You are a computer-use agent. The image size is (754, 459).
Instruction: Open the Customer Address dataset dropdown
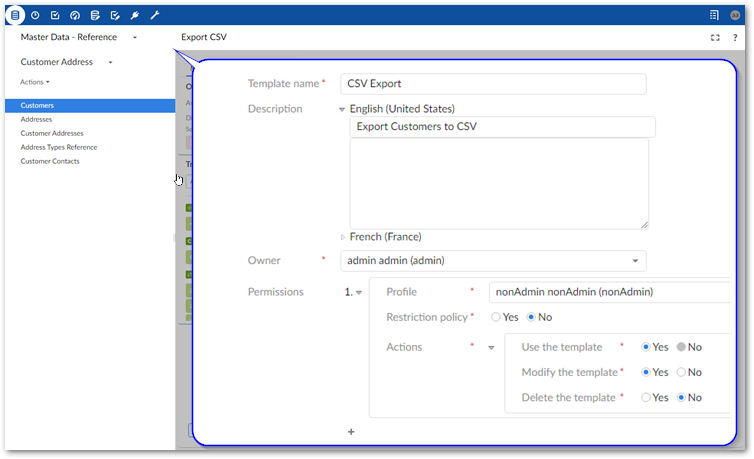(111, 62)
